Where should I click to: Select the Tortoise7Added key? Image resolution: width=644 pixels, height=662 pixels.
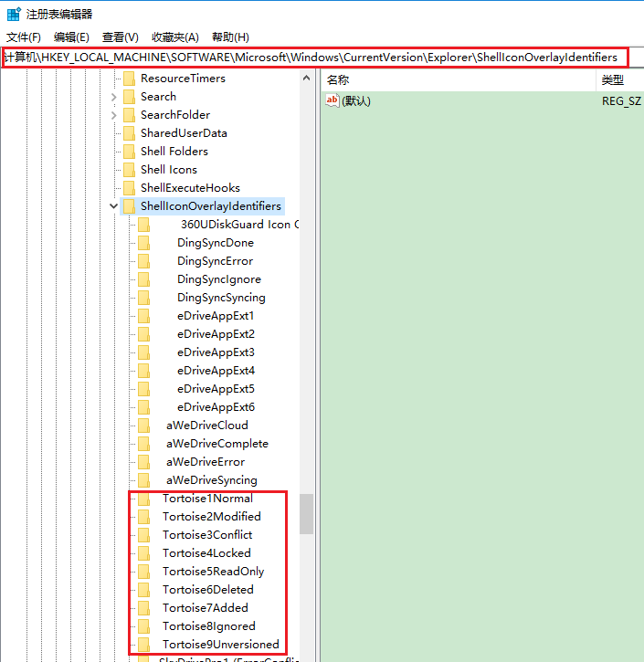[x=206, y=608]
